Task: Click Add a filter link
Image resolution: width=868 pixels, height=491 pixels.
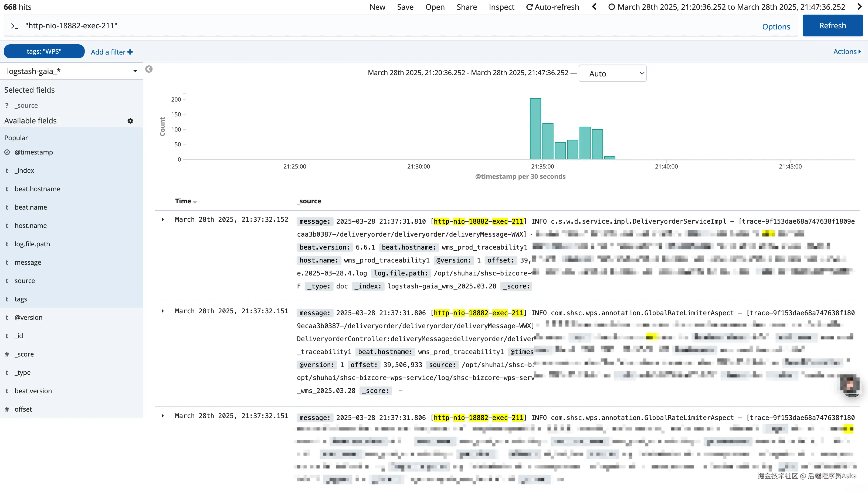Action: pyautogui.click(x=111, y=52)
